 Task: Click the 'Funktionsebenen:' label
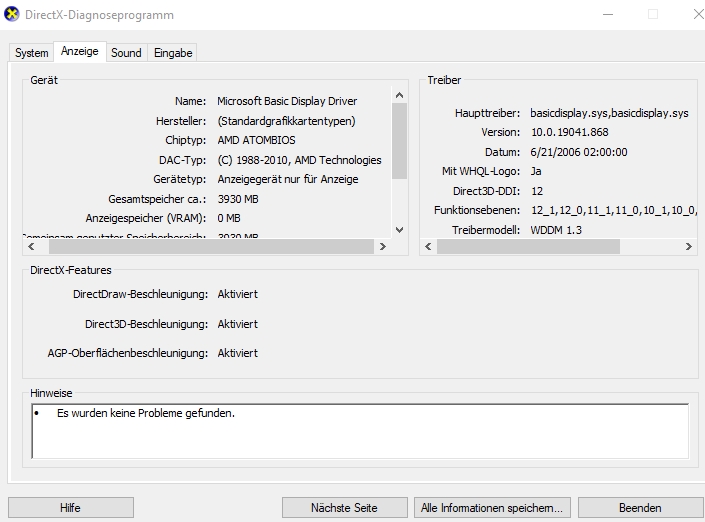click(477, 210)
